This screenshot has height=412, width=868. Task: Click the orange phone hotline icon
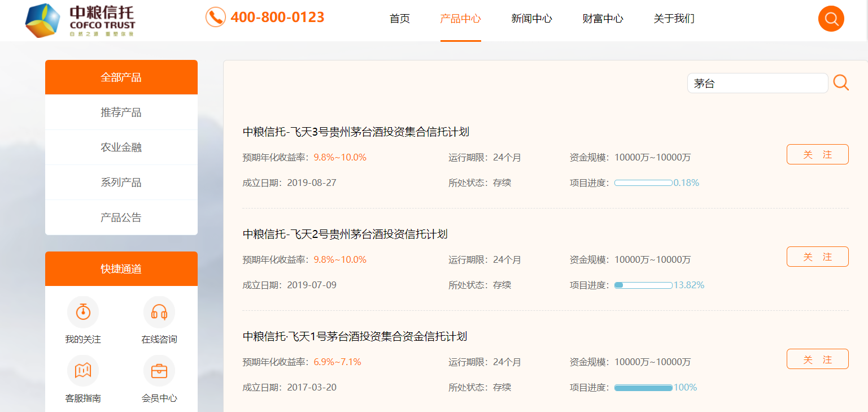point(215,17)
